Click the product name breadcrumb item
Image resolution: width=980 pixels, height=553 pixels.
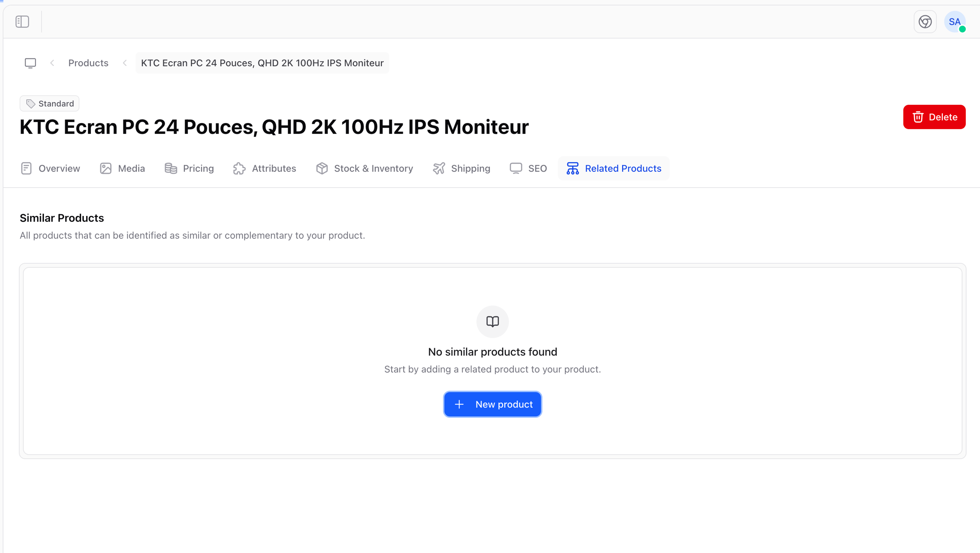click(x=262, y=63)
